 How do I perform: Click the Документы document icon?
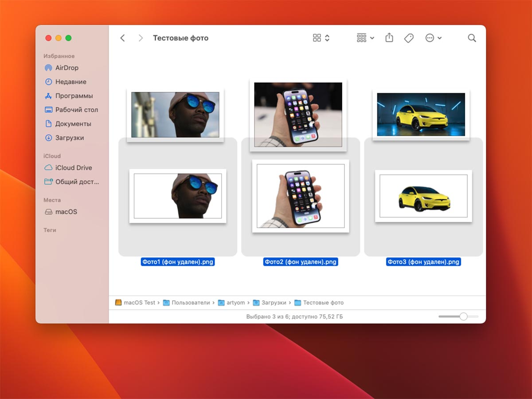coord(49,124)
